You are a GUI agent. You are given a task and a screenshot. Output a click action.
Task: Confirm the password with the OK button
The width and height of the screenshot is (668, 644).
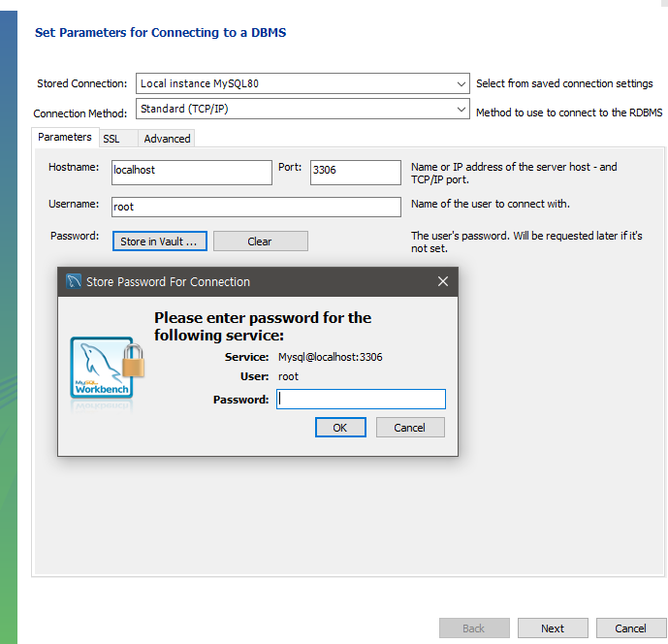click(340, 427)
